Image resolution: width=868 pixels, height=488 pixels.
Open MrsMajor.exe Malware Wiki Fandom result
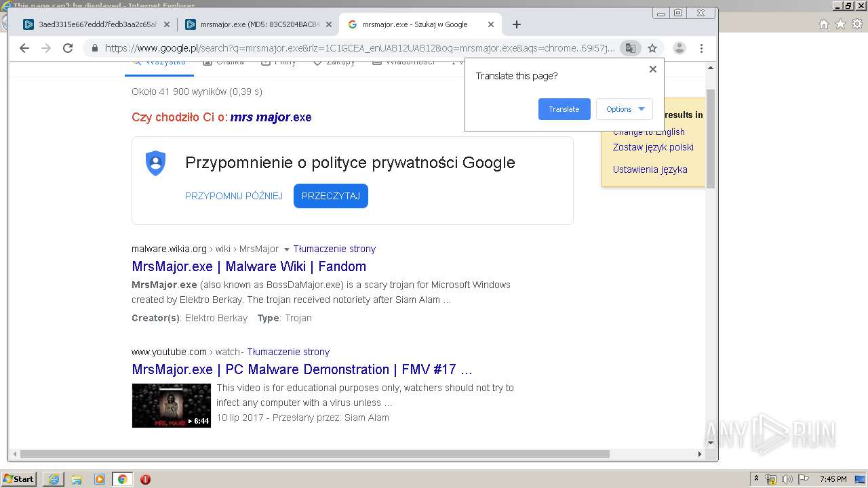tap(249, 266)
